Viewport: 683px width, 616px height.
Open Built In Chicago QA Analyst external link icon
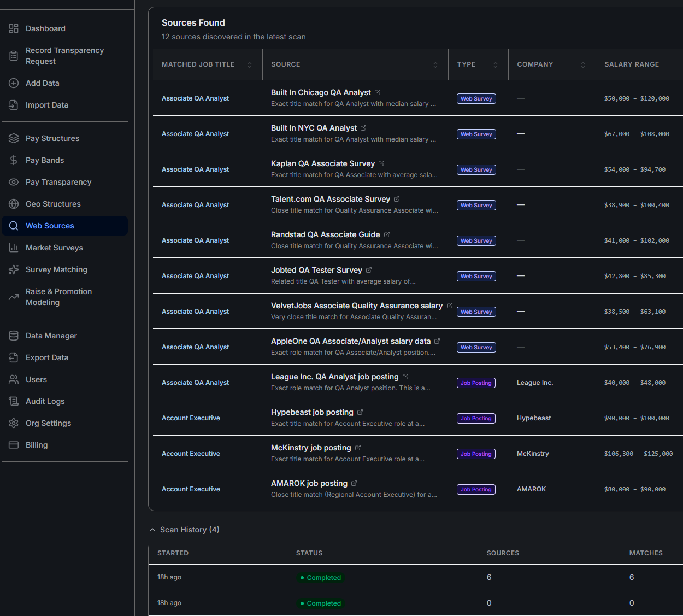click(x=378, y=92)
